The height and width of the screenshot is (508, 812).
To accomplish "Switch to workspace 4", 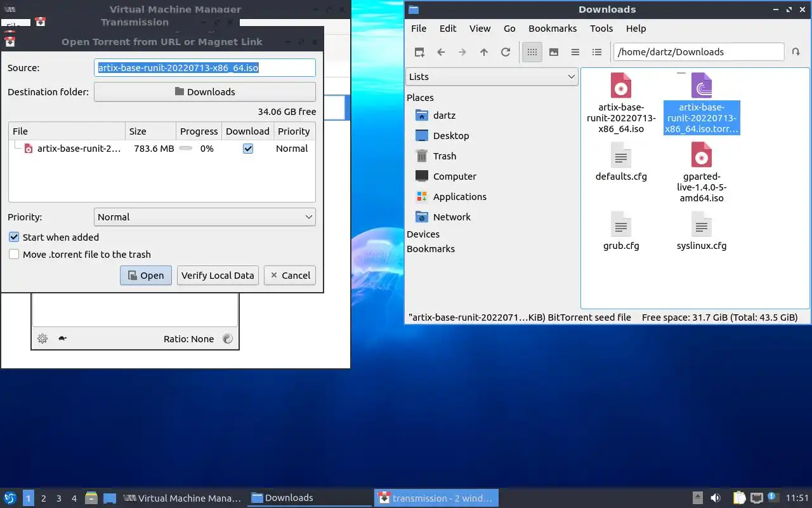I will point(74,498).
